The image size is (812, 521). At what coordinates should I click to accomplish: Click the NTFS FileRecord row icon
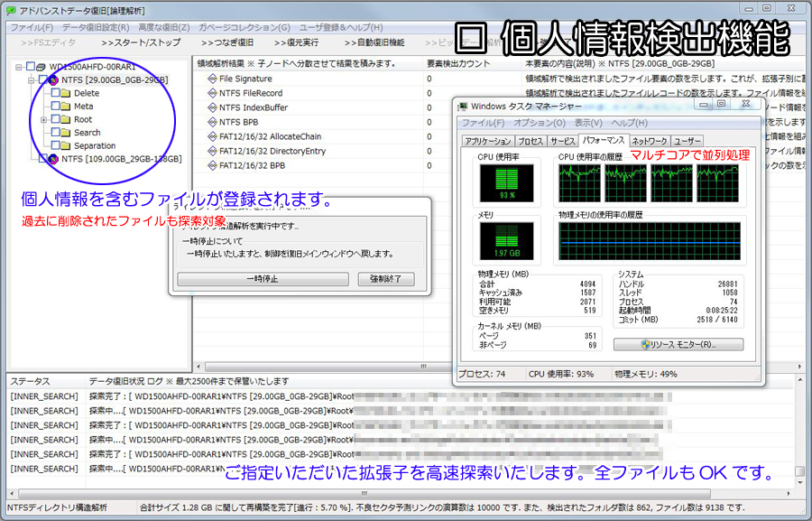tap(212, 93)
